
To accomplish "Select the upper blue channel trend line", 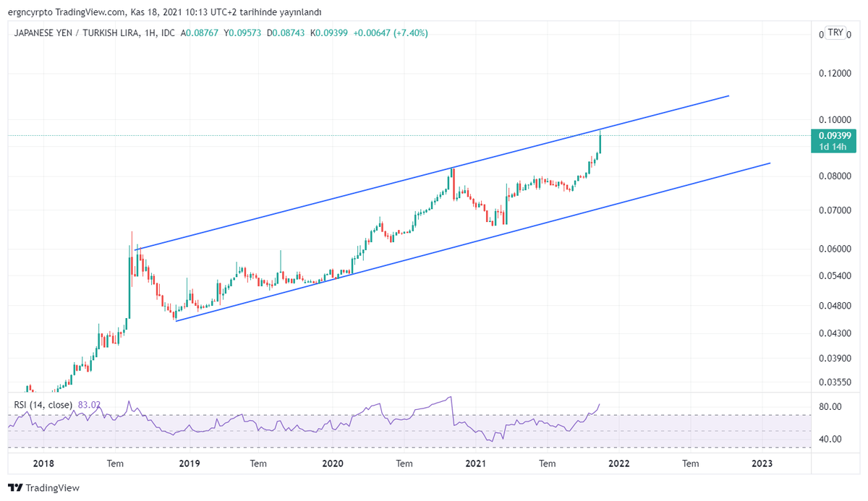I will pos(433,172).
